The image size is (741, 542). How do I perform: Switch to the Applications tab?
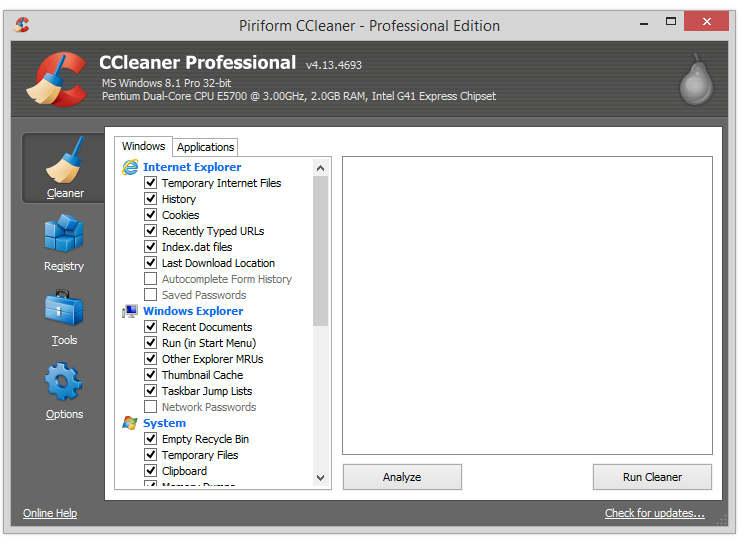pos(205,147)
